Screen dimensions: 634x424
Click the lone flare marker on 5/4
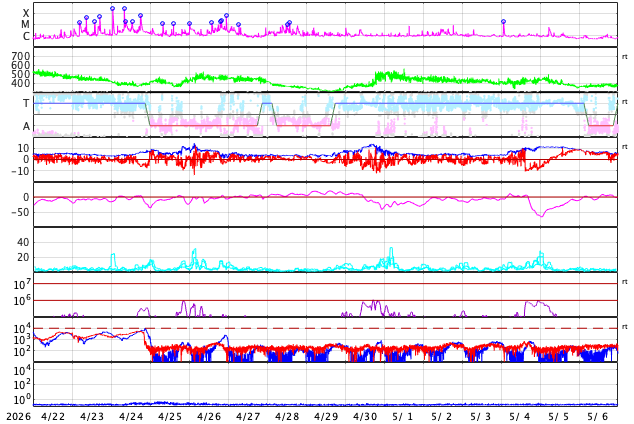[x=503, y=21]
